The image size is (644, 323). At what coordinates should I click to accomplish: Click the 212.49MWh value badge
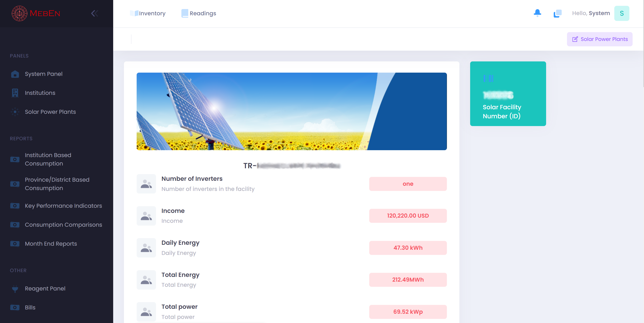coord(408,280)
